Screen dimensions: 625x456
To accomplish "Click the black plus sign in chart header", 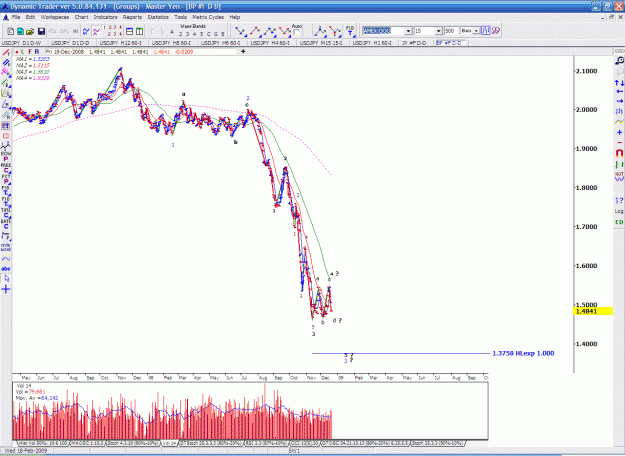I will [x=243, y=51].
